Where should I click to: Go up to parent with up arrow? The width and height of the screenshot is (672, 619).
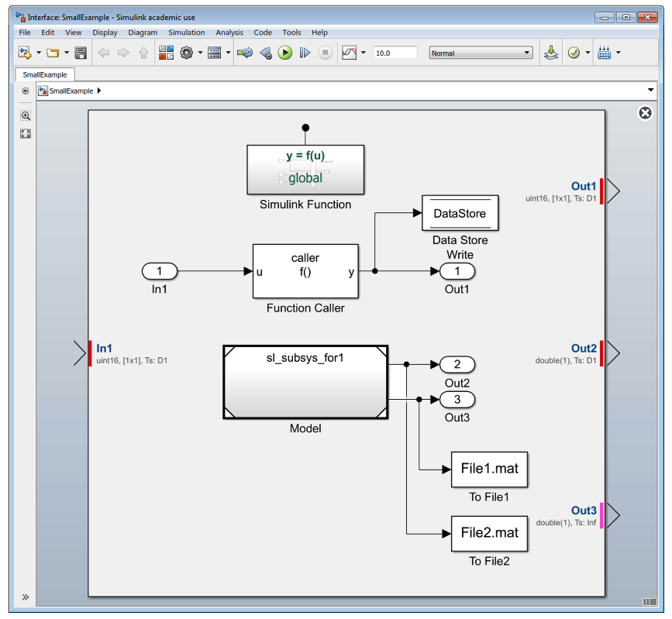coord(143,53)
